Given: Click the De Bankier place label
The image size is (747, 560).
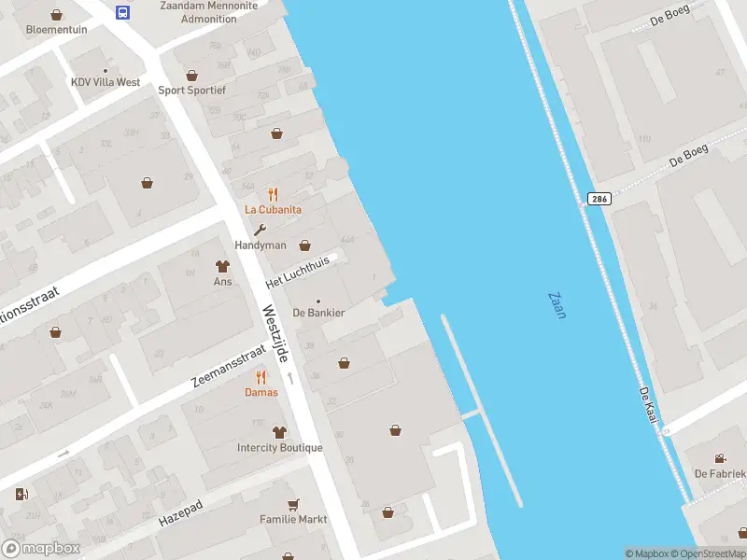Looking at the screenshot, I should pyautogui.click(x=318, y=313).
